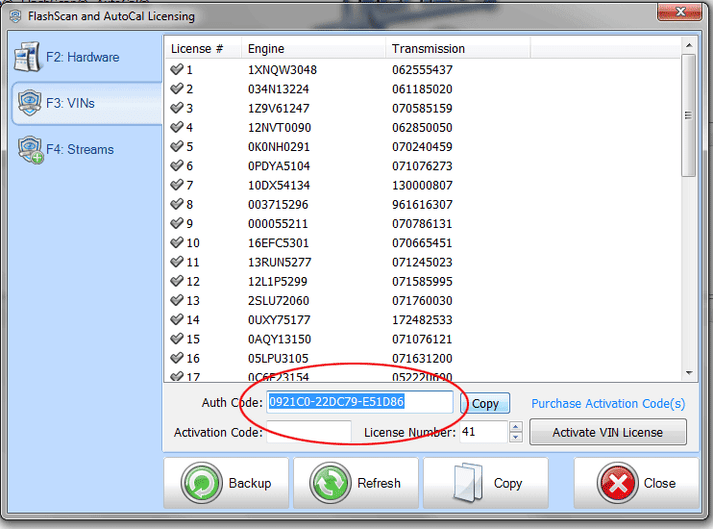This screenshot has width=713, height=529.
Task: Decrease the License Number with down arrow
Action: click(516, 437)
